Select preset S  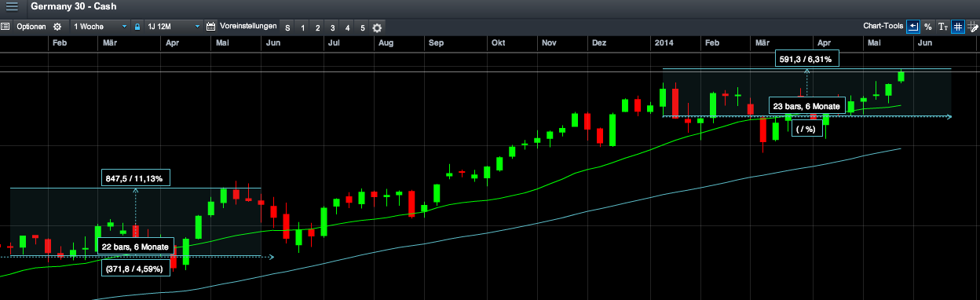[x=287, y=27]
